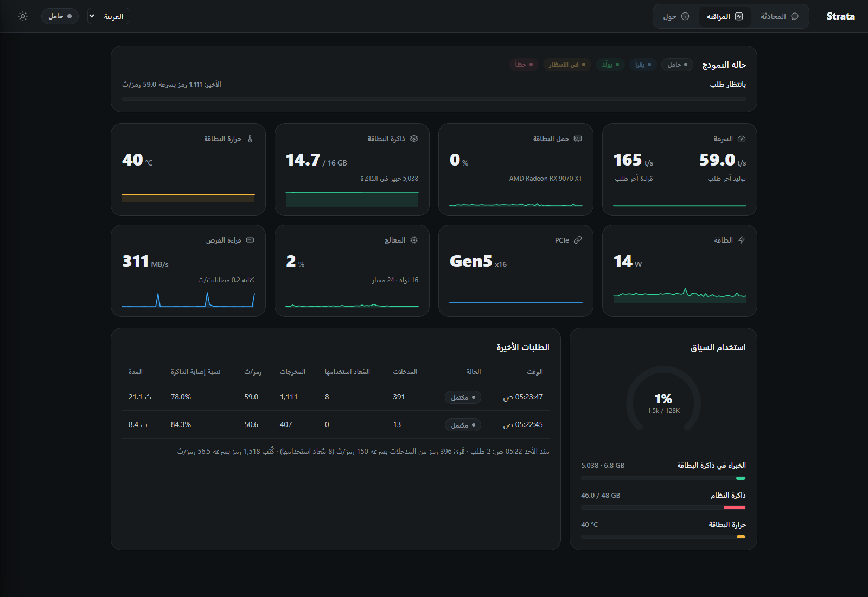Image resolution: width=868 pixels, height=597 pixels.
Task: Toggle the light/dark theme sun icon
Action: [x=23, y=16]
